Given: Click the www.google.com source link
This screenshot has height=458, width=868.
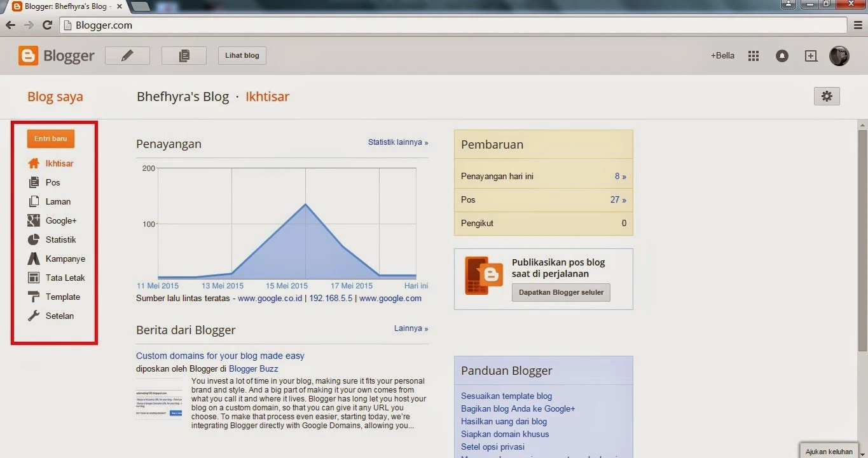Looking at the screenshot, I should (x=390, y=298).
